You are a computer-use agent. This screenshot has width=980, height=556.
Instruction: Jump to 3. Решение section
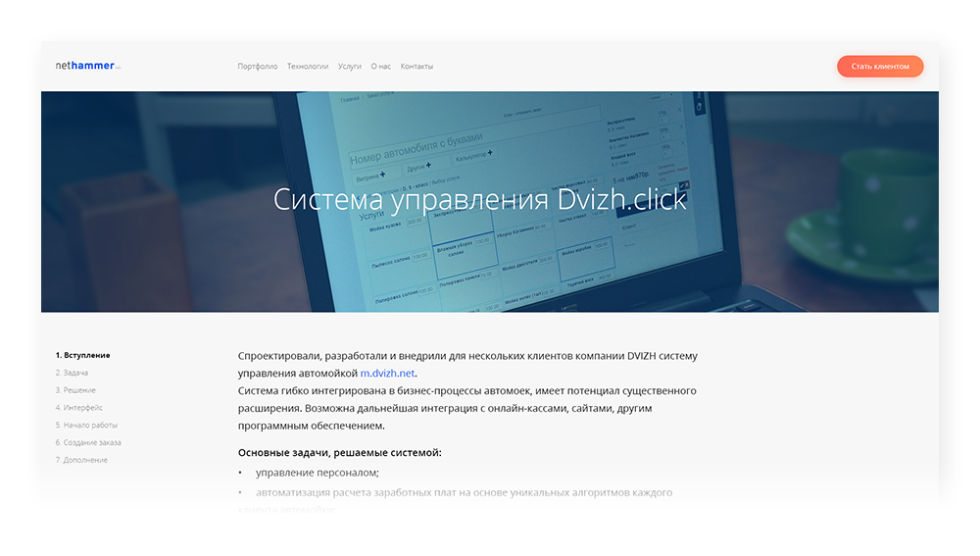(75, 390)
